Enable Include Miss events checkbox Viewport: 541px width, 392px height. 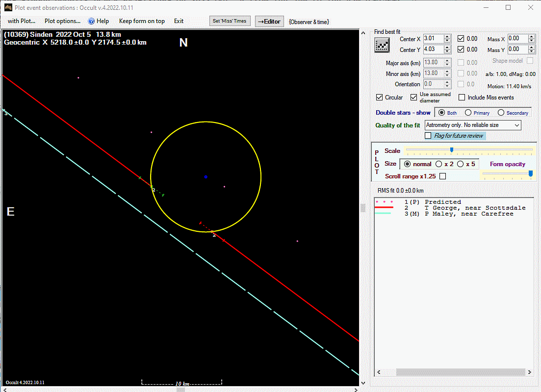click(x=462, y=97)
